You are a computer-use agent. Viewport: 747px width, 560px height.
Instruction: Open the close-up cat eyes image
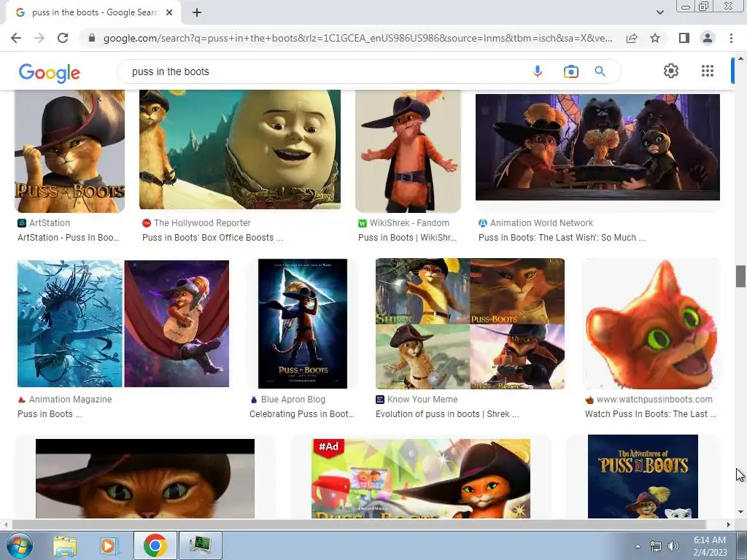click(145, 478)
